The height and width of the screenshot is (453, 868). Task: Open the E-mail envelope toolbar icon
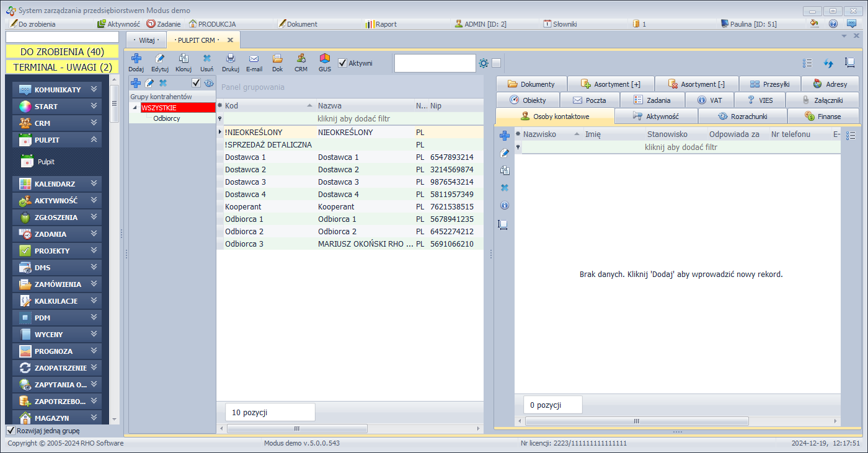coord(254,59)
